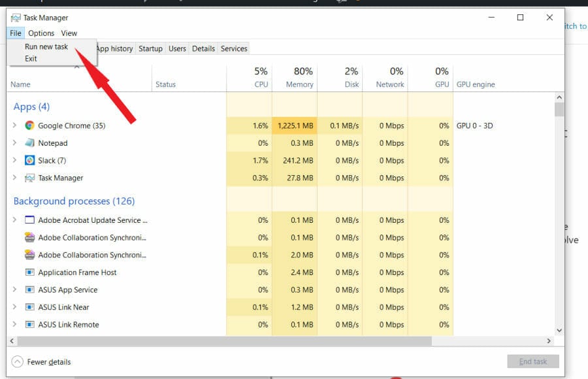Click the Task Manager title bar icon
The image size is (588, 379).
[x=16, y=18]
